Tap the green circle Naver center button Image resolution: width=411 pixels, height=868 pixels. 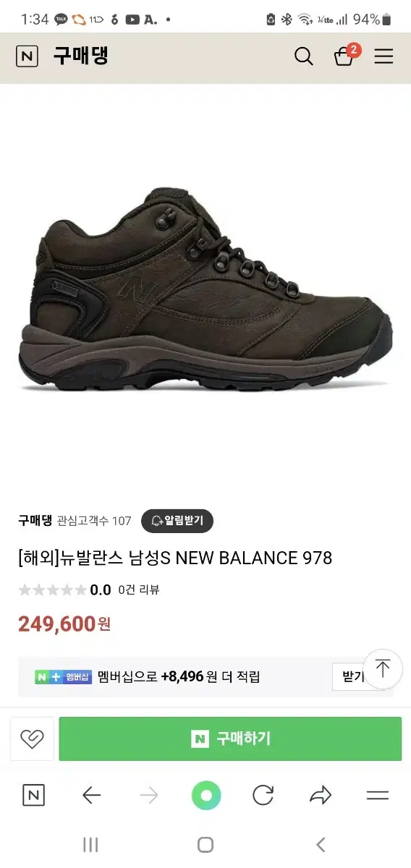205,796
